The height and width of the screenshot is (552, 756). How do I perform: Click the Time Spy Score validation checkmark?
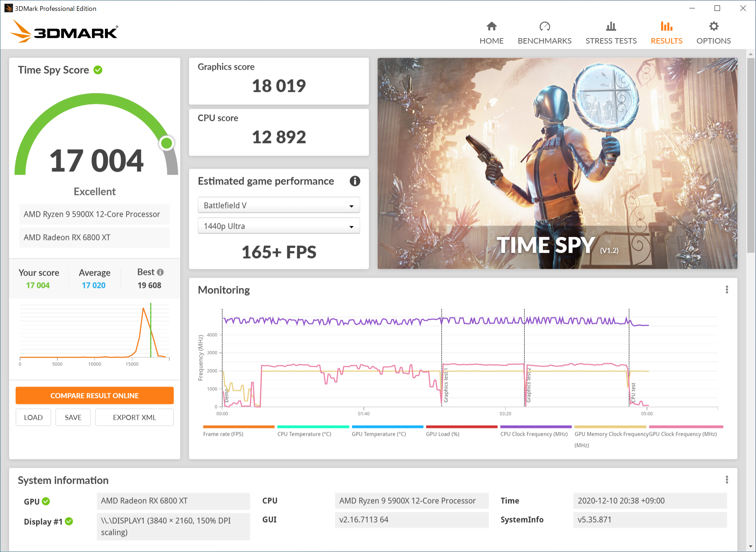click(x=98, y=70)
